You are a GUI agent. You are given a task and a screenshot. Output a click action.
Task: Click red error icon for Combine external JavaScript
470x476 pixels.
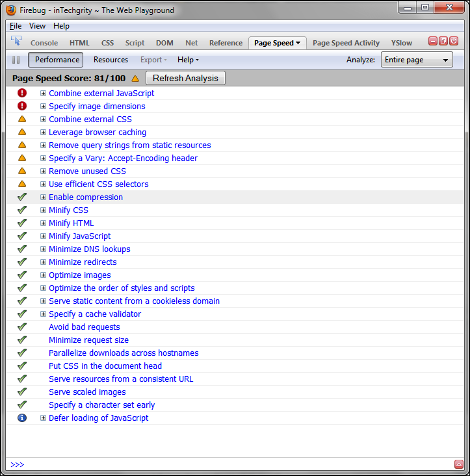pos(22,93)
